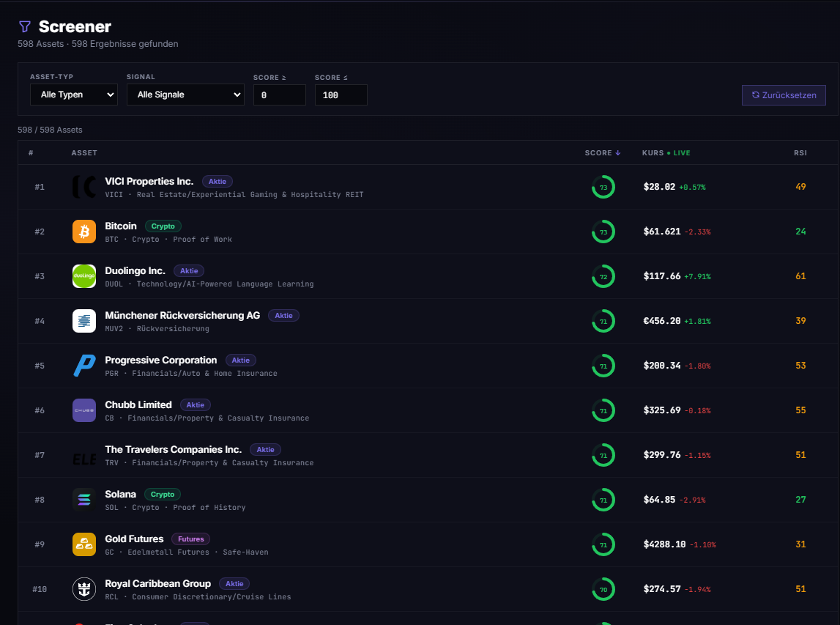Click the Progressive Corporation logo icon
Screen dimensions: 840x625
84,366
